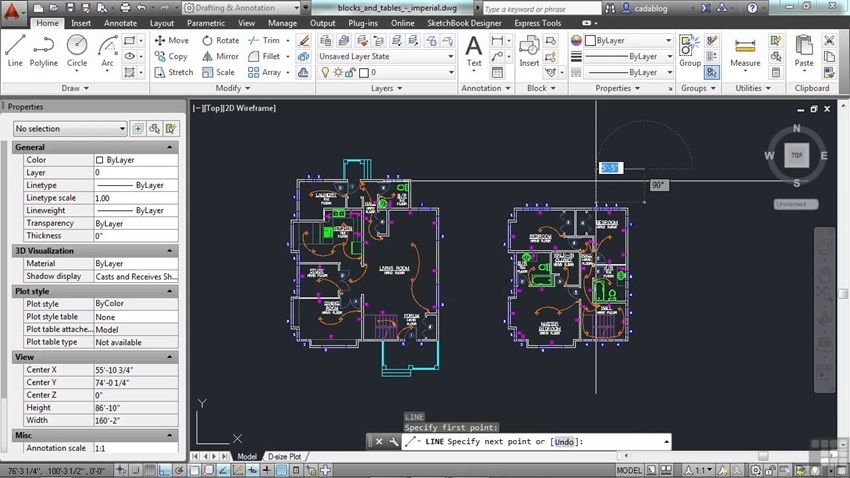The image size is (850, 478).
Task: Toggle PICKADD mode in Properties palette
Action: tap(139, 129)
